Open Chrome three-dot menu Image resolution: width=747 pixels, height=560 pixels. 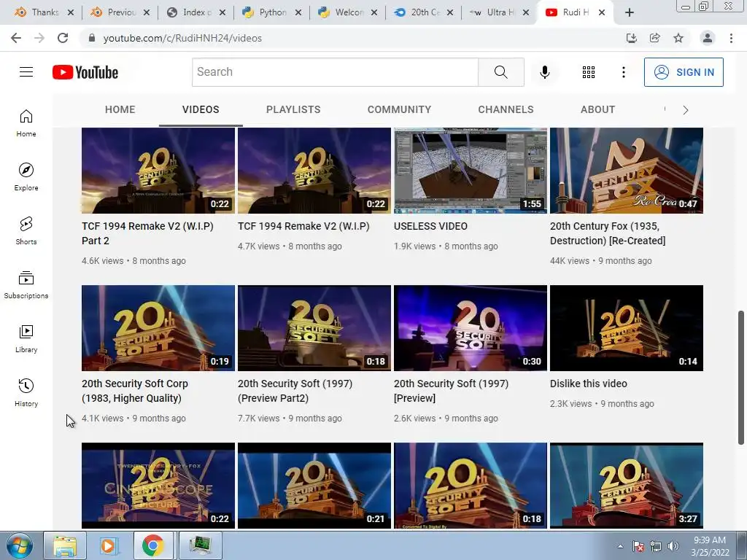731,38
